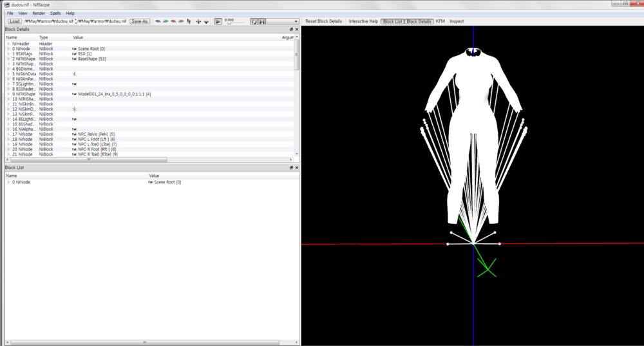The image size is (644, 346).
Task: Expand 0 NiNode in Block Details
Action: 8,49
